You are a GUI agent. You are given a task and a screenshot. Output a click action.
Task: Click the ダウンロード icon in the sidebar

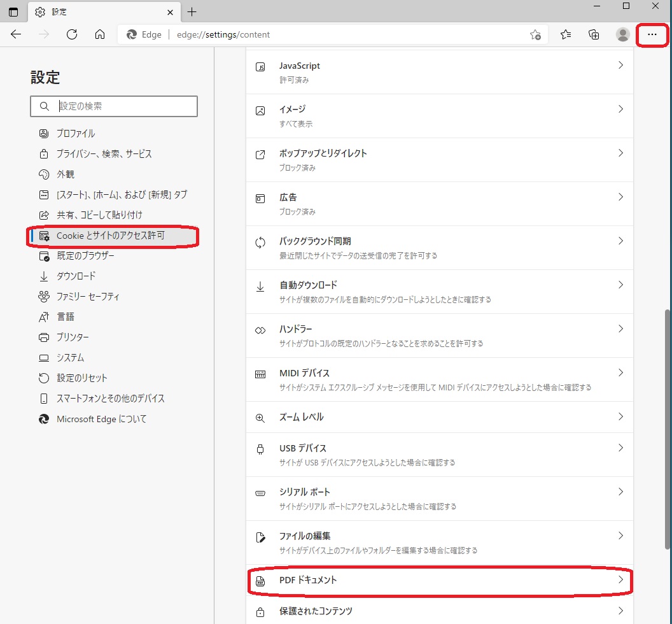click(x=43, y=276)
